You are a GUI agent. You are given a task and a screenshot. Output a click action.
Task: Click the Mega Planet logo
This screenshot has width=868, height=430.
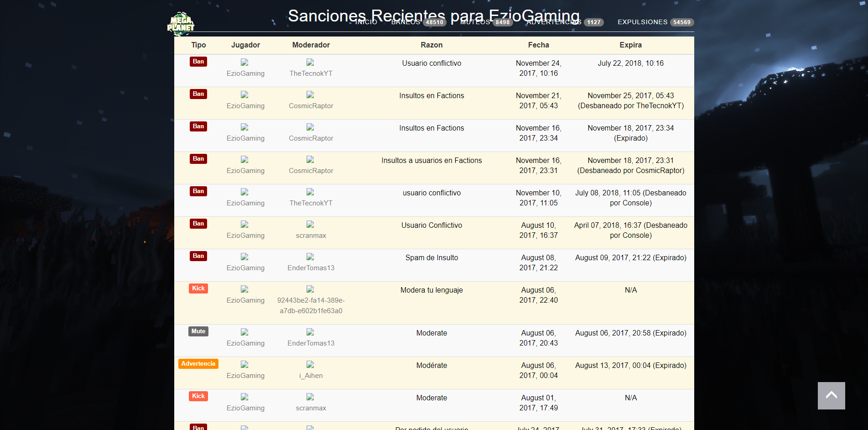click(x=181, y=24)
